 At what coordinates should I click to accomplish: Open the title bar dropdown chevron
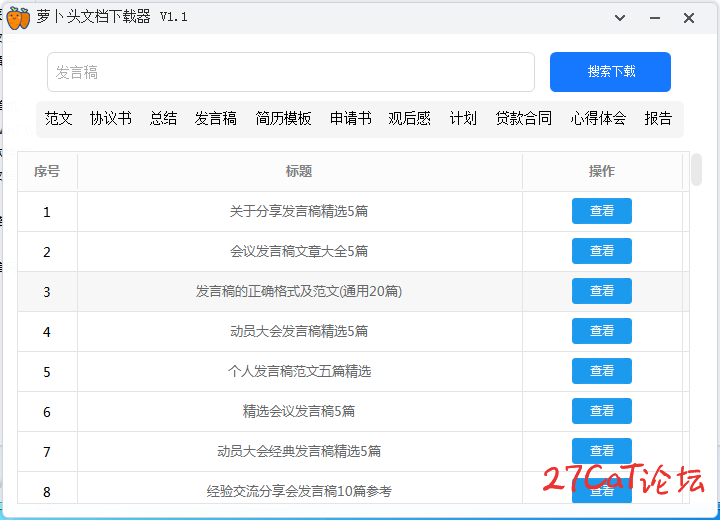point(620,18)
